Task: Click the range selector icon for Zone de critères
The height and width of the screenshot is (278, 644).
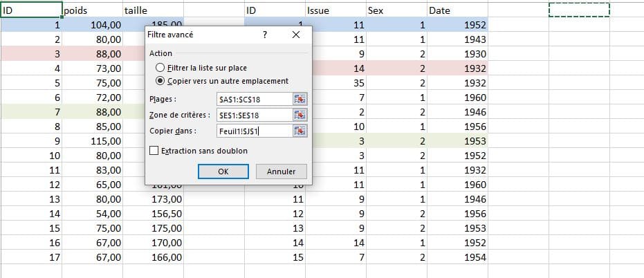Action: coord(300,115)
